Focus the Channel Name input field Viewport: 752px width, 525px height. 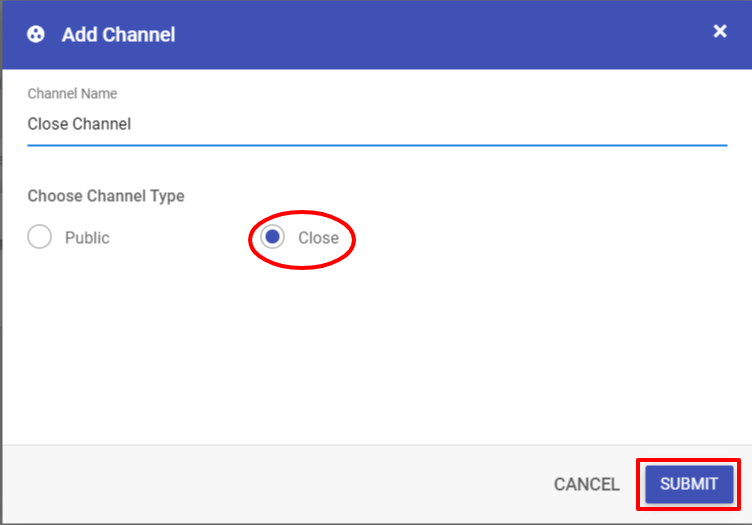point(377,124)
